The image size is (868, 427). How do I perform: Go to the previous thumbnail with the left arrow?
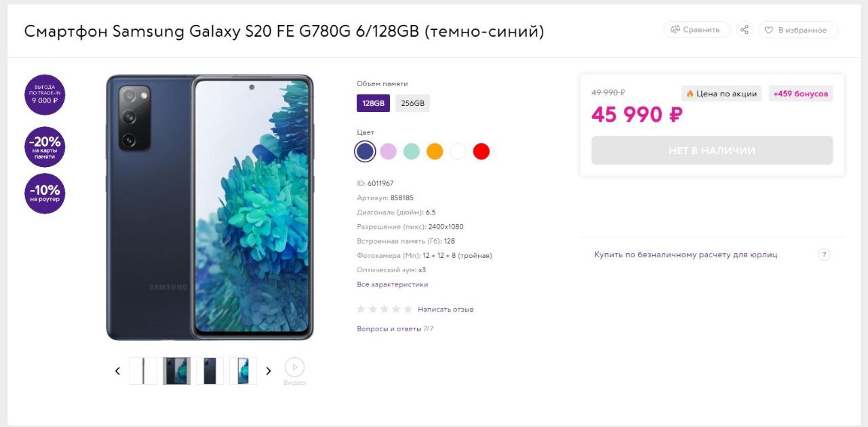[117, 371]
